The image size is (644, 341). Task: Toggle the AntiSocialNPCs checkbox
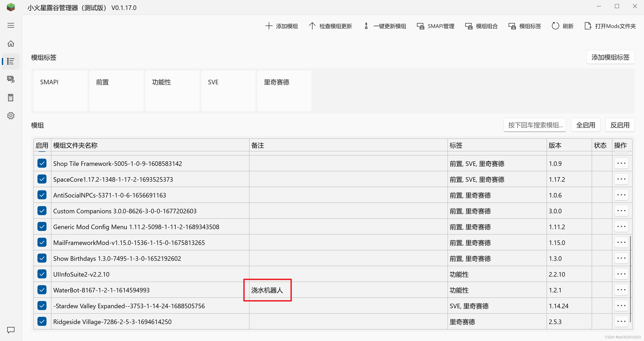[42, 195]
